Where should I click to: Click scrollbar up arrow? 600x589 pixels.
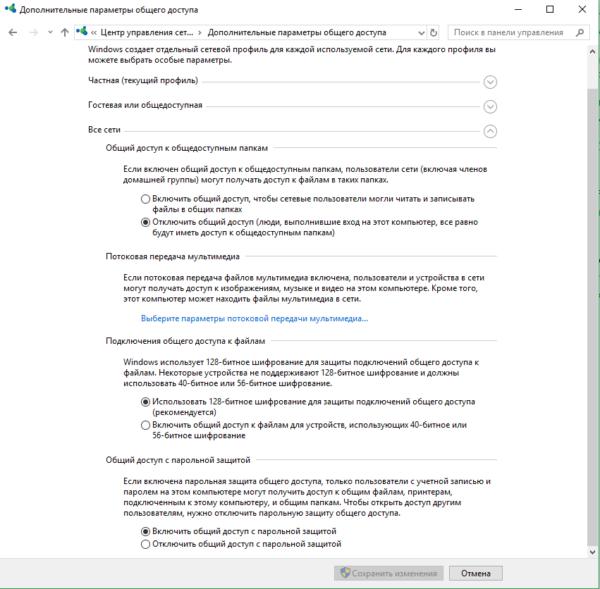click(x=593, y=51)
